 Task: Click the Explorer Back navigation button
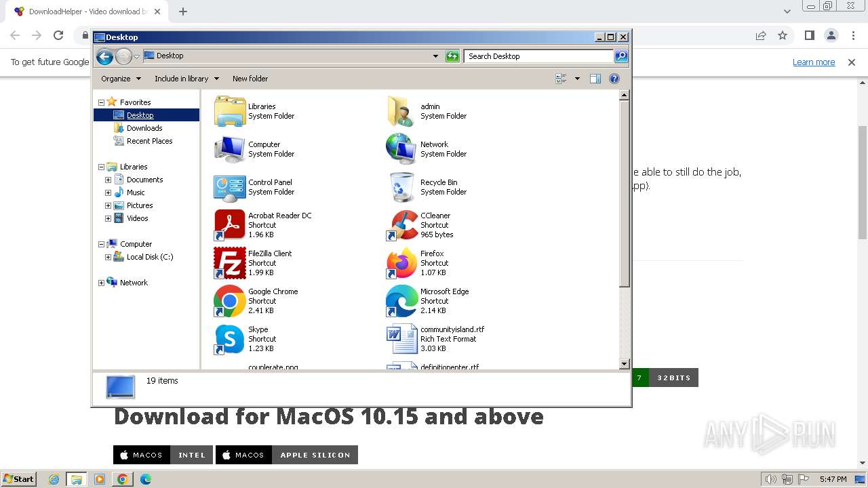tap(104, 56)
